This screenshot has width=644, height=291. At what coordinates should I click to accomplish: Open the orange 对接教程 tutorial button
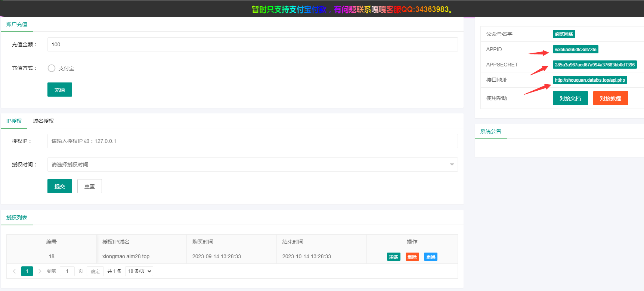[x=610, y=98]
